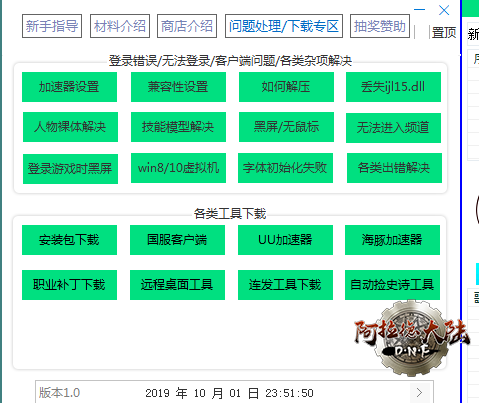Click the 自动捡史诗工具 button

click(x=392, y=285)
